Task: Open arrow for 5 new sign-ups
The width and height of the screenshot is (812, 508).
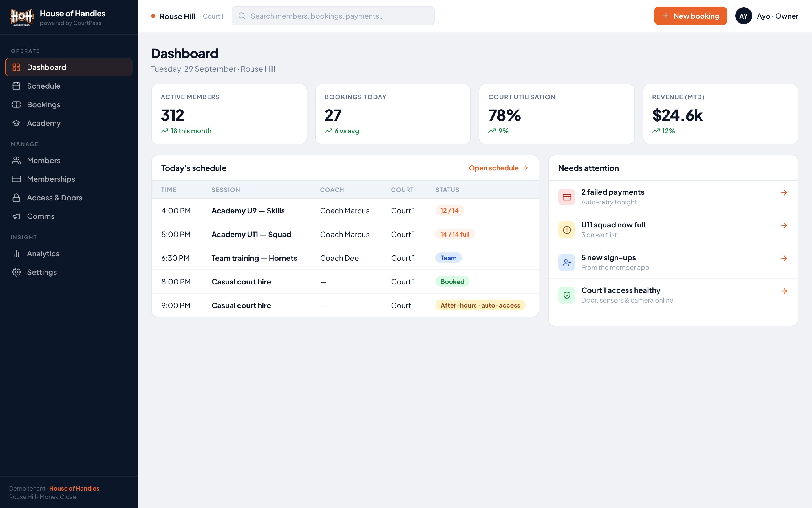Action: 784,258
